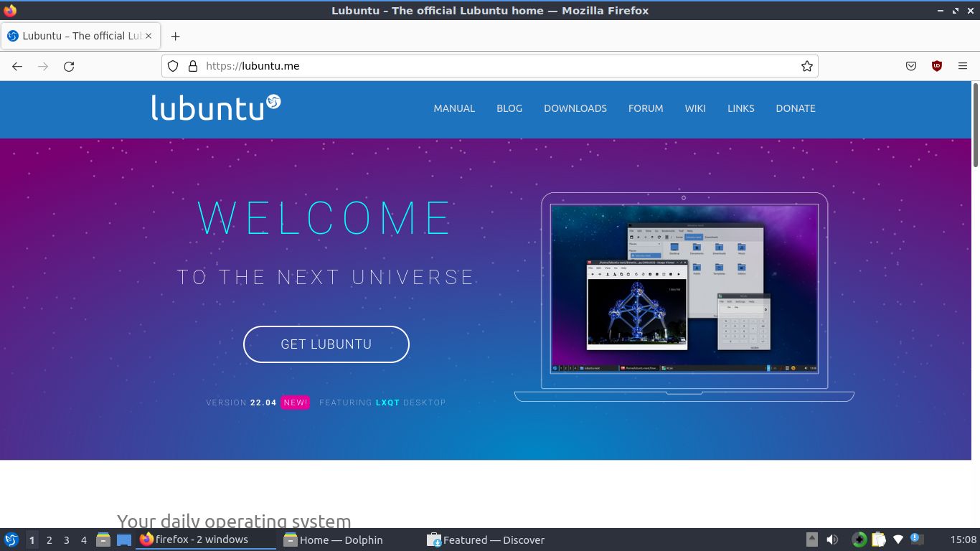Click the LXQT desktop link
Screen dimensions: 980x551
pyautogui.click(x=387, y=402)
